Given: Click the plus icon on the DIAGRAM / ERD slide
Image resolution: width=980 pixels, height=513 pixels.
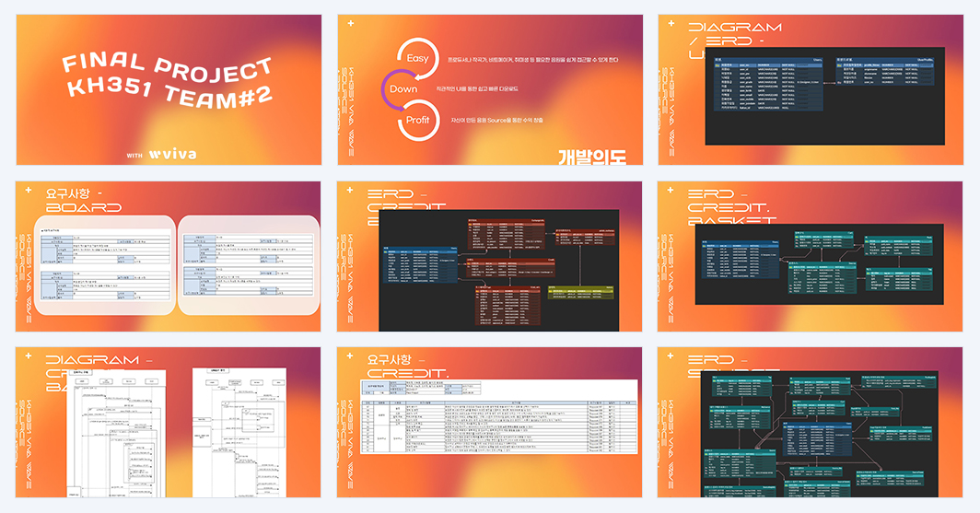Looking at the screenshot, I should [671, 24].
